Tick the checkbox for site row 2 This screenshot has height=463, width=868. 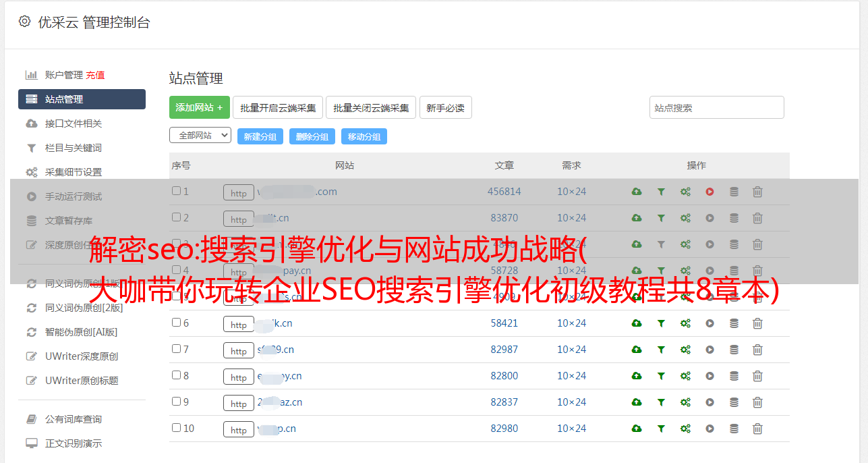[176, 217]
